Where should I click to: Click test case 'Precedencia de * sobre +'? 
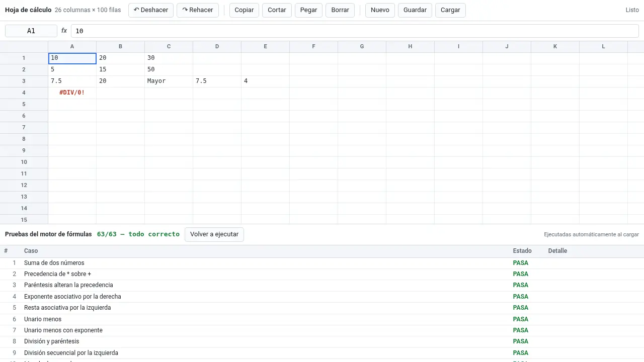(322, 274)
